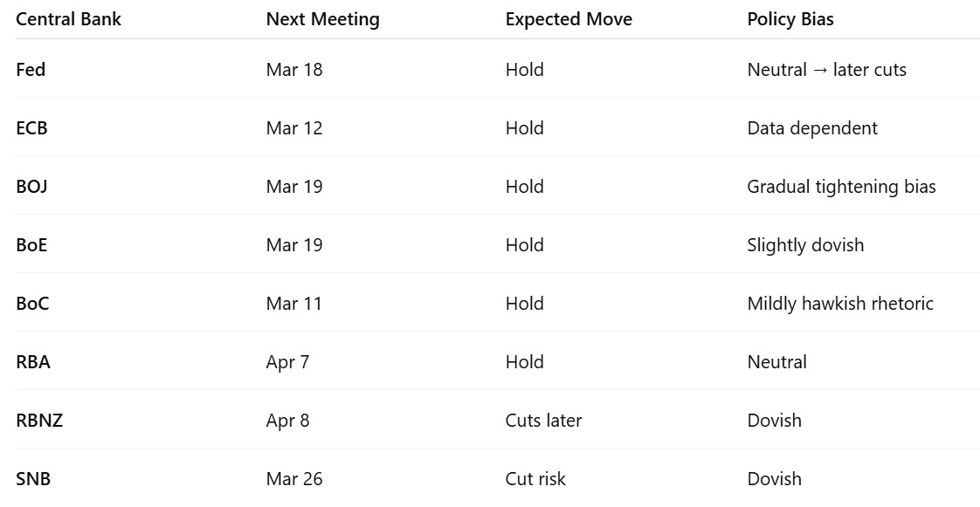Click the Apr 7 meeting date
This screenshot has height=507, width=980.
tap(287, 362)
